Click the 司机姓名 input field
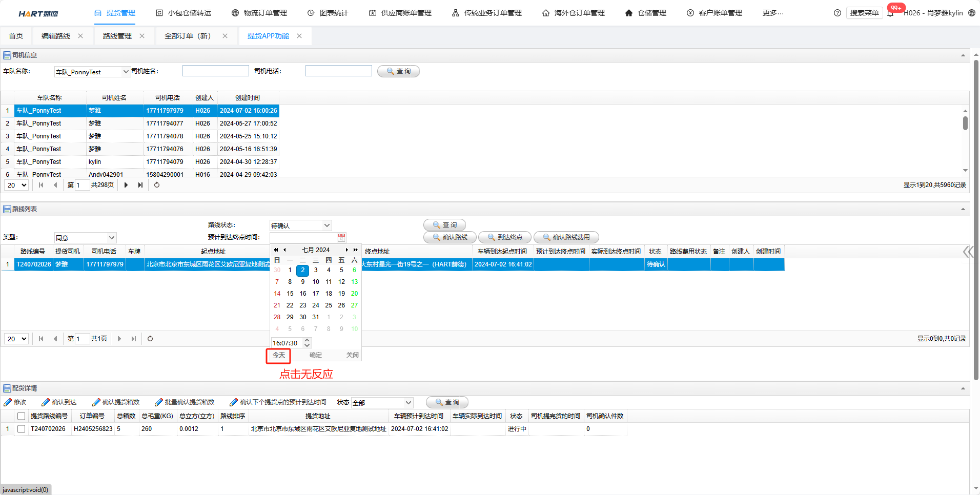The image size is (980, 495). tap(215, 71)
